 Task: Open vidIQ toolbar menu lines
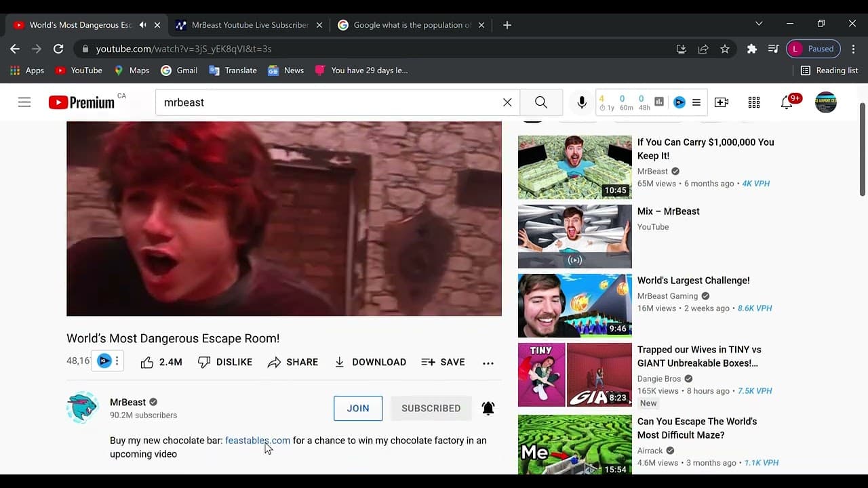pyautogui.click(x=696, y=102)
